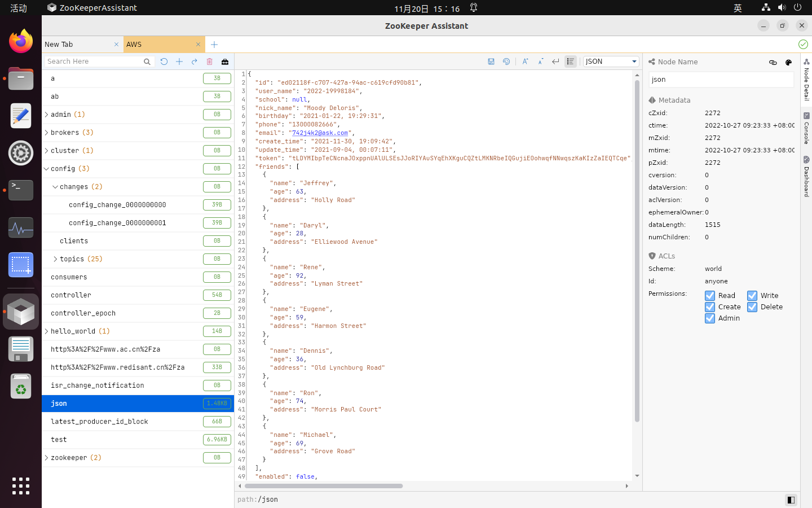Increase editor font size
The height and width of the screenshot is (508, 812).
point(525,62)
